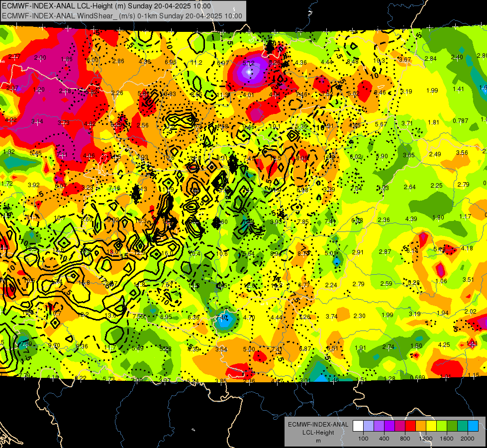Click the red legend swatch

tap(410, 426)
